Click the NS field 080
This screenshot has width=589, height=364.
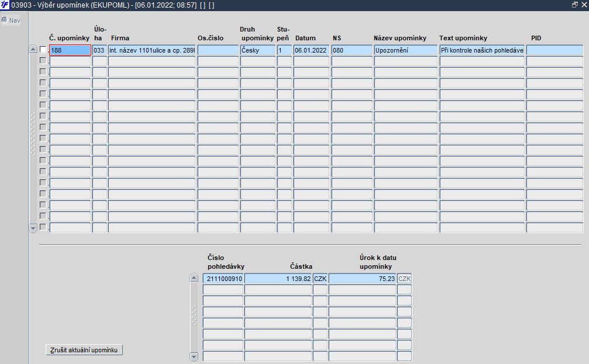(x=352, y=50)
